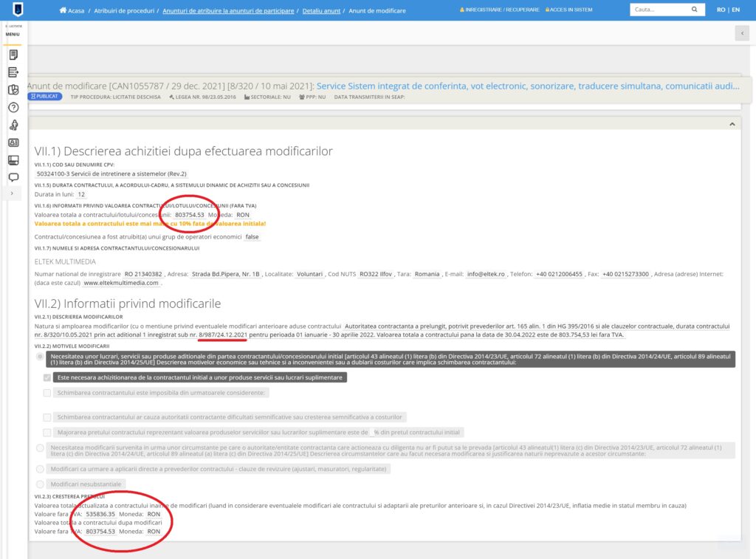Select radio Necesitatea unor lucrari, servicii sau produse aditionale

coord(40,357)
